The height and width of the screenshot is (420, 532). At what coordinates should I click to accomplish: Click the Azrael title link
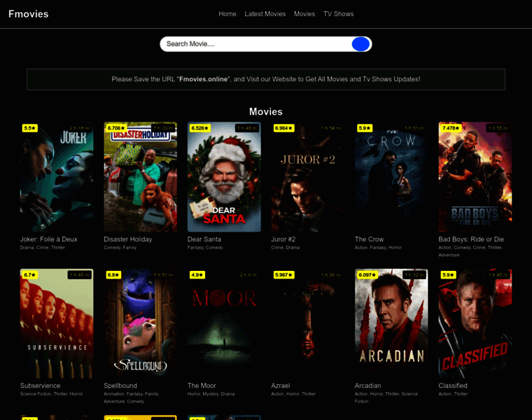click(281, 386)
